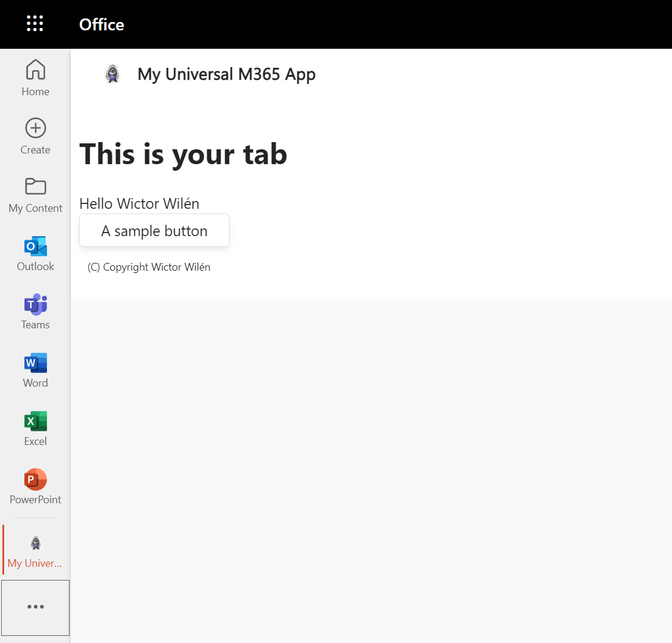Select My Universal app in sidebar
The image size is (672, 643).
point(35,550)
